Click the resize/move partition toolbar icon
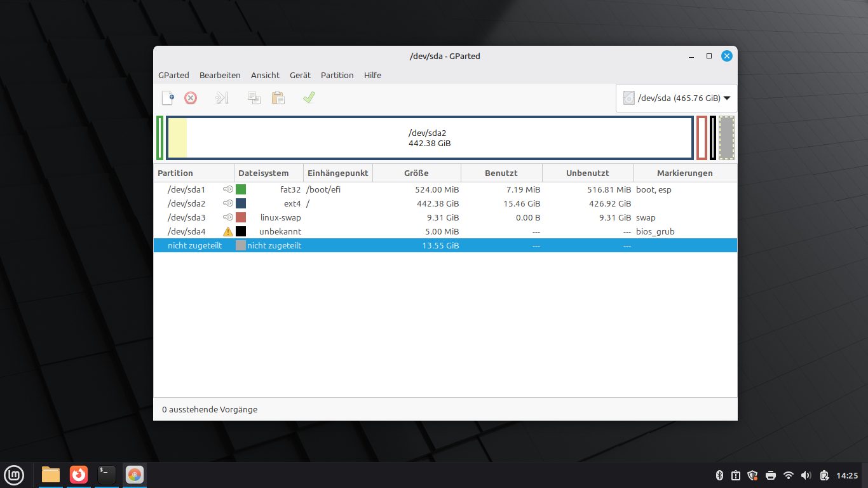This screenshot has height=488, width=868. coord(221,98)
